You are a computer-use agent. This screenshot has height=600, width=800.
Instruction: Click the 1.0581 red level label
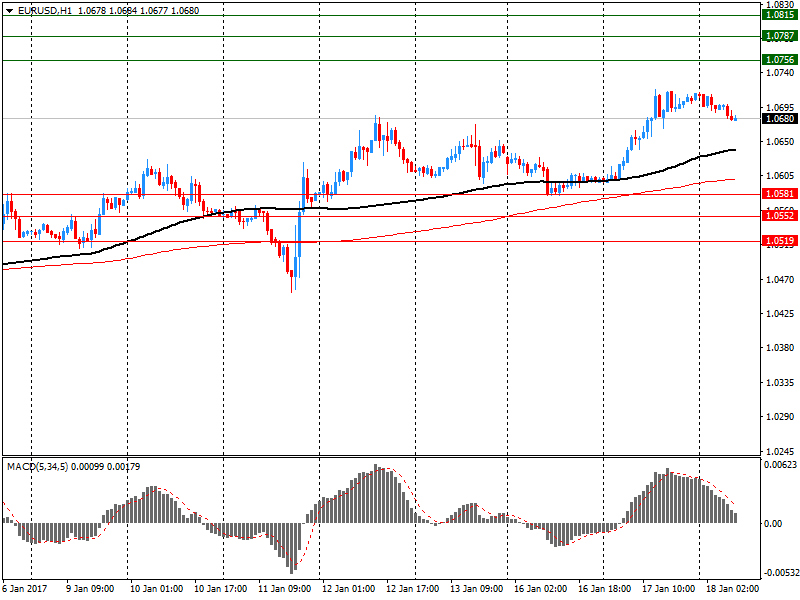click(780, 194)
